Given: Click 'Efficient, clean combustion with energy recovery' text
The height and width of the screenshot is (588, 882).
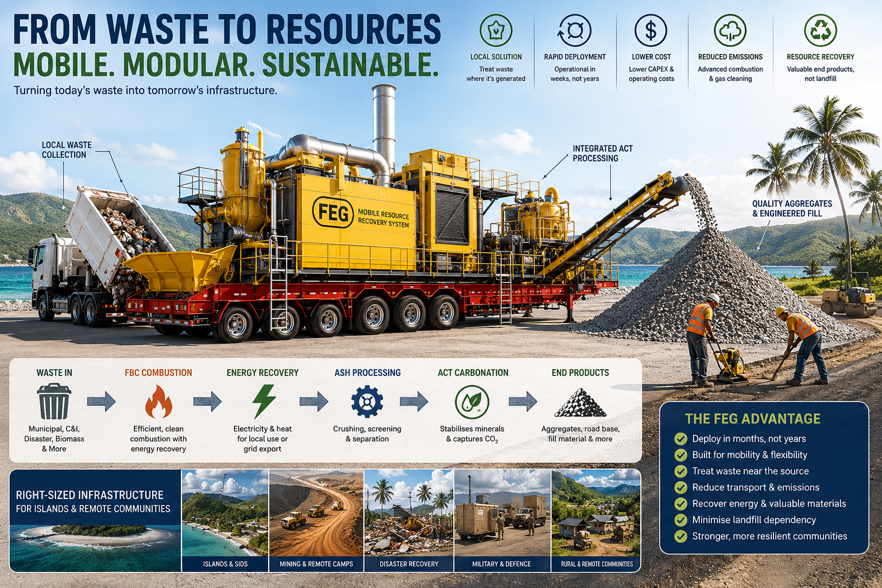Looking at the screenshot, I should (158, 439).
